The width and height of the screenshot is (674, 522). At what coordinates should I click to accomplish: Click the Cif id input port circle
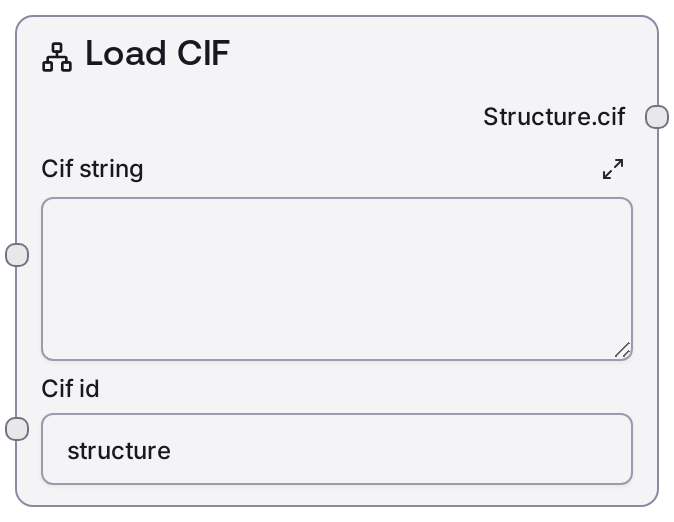[17, 429]
